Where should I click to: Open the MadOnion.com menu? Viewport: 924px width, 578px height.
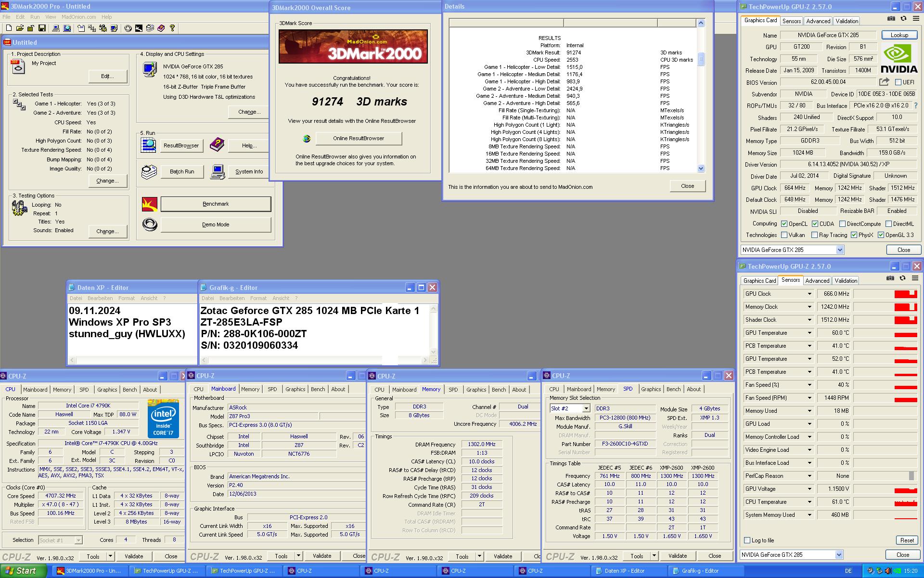[x=79, y=17]
